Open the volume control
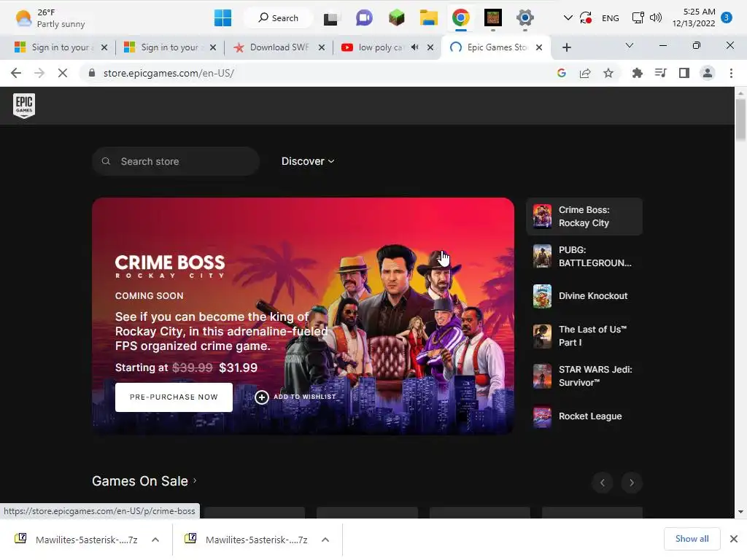This screenshot has width=747, height=560. click(x=656, y=18)
